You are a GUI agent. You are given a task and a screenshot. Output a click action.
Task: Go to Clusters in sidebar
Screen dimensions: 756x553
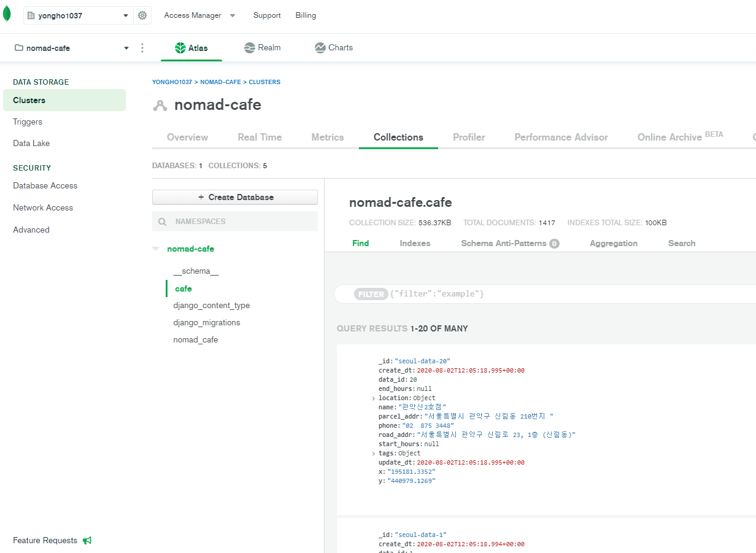tap(64, 100)
